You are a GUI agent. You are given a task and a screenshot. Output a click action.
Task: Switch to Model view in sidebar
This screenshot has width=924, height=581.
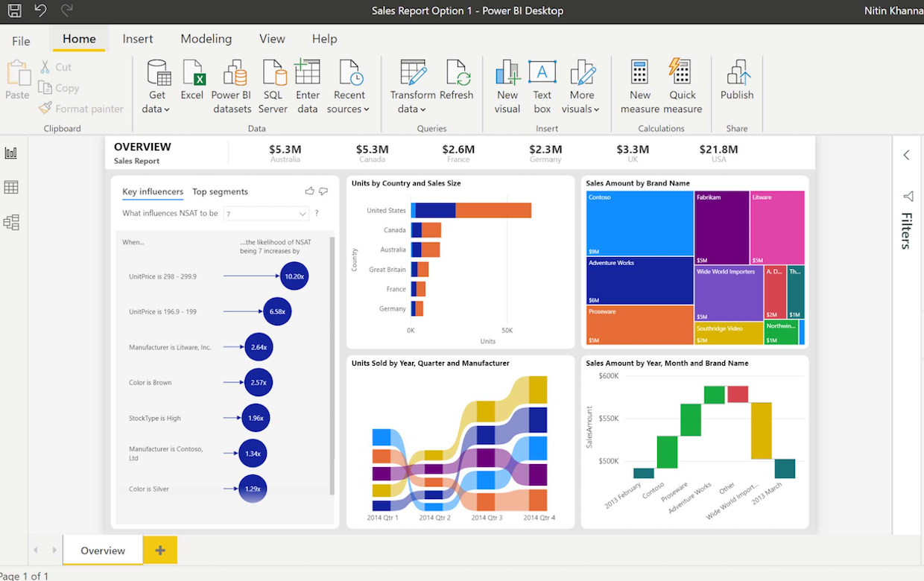11,223
